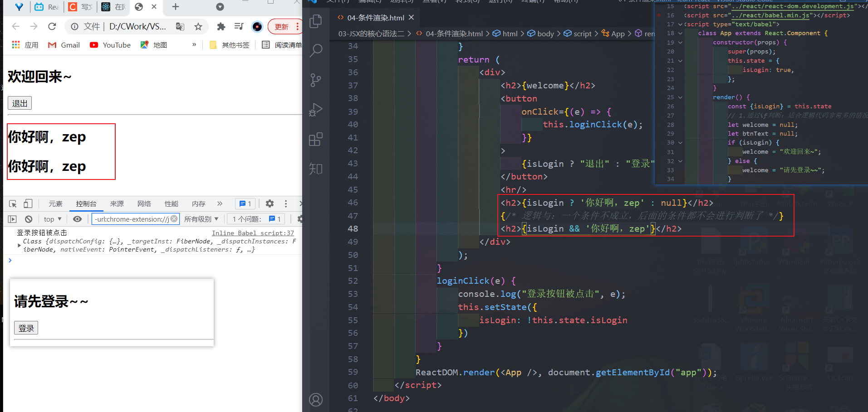Open the 1 个问题 issues button
Viewport: 868px width, 412px height.
tap(256, 219)
